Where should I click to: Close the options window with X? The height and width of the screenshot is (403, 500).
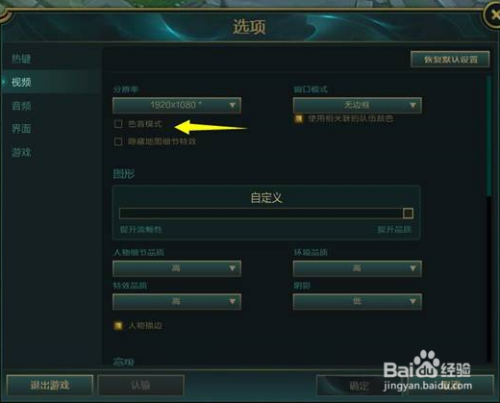click(494, 15)
